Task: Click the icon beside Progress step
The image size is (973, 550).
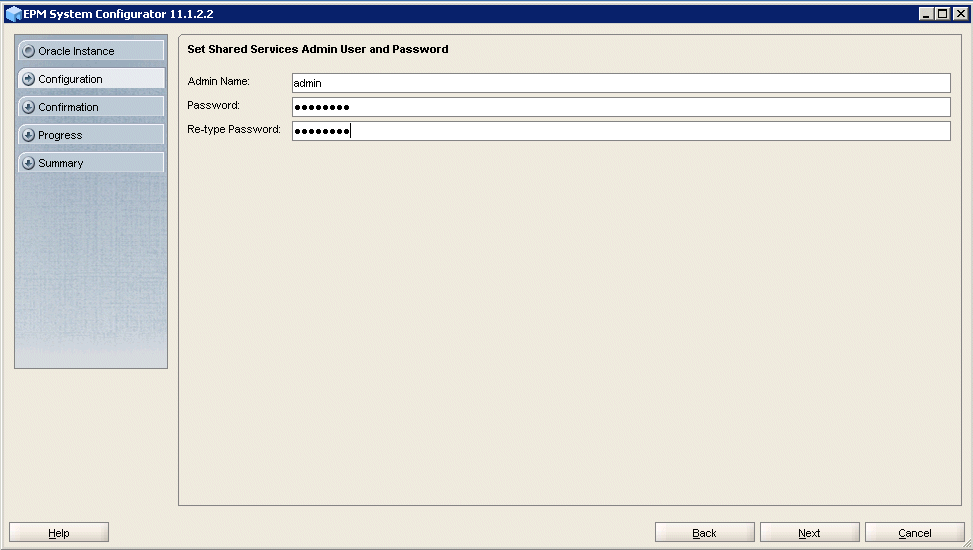Action: pyautogui.click(x=29, y=135)
